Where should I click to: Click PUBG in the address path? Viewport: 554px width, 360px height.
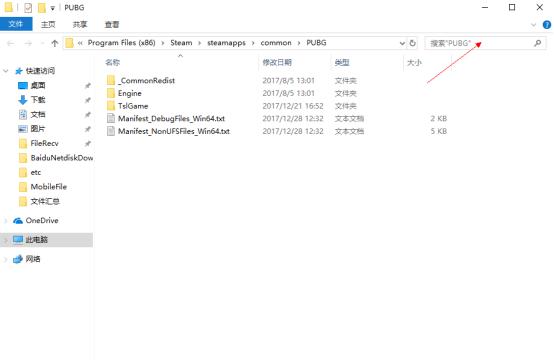tap(316, 43)
